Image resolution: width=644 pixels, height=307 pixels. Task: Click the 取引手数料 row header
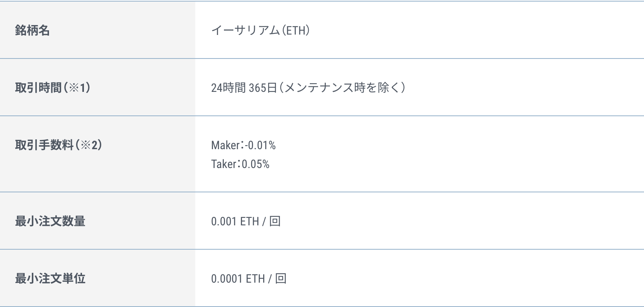(44, 145)
